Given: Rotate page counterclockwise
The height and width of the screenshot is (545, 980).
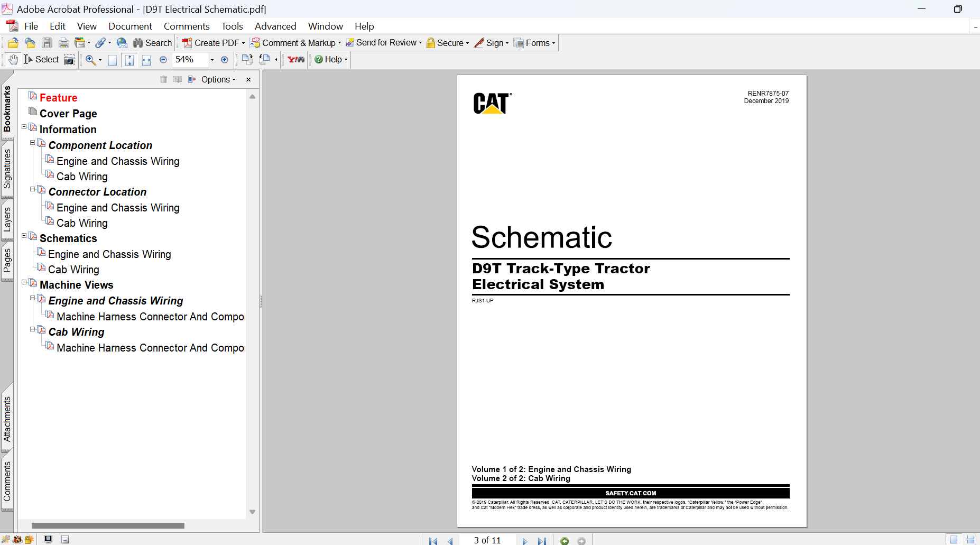Looking at the screenshot, I should [x=264, y=60].
